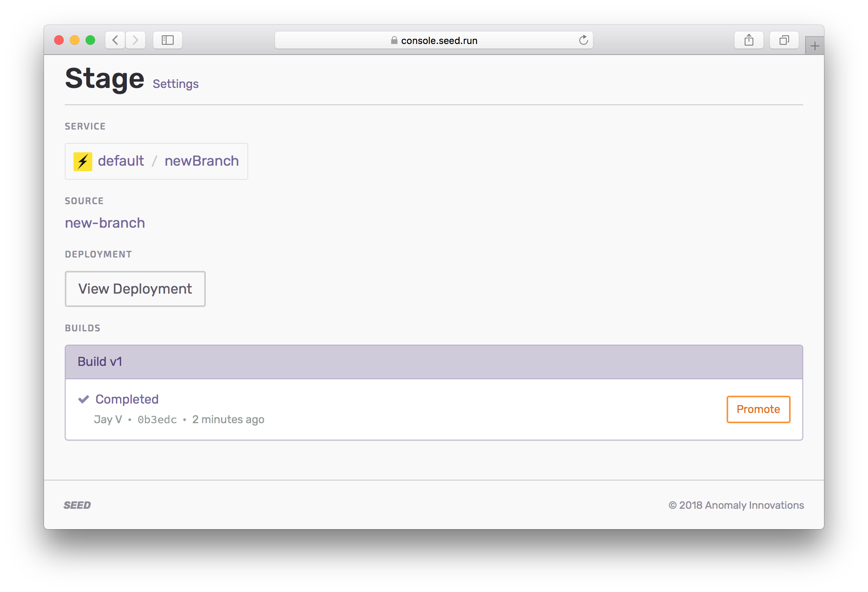Screen dimensions: 868x592
Task: Open the Build v1 header
Action: (100, 362)
